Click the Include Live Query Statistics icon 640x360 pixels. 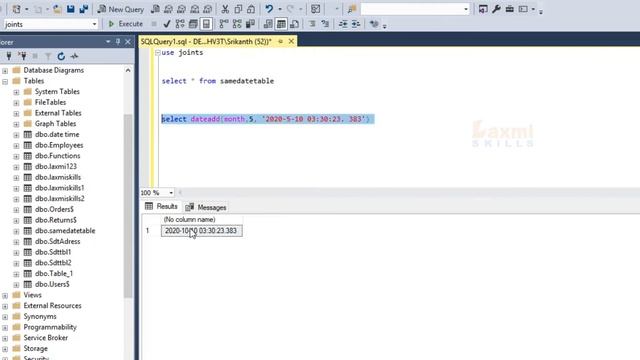237,24
